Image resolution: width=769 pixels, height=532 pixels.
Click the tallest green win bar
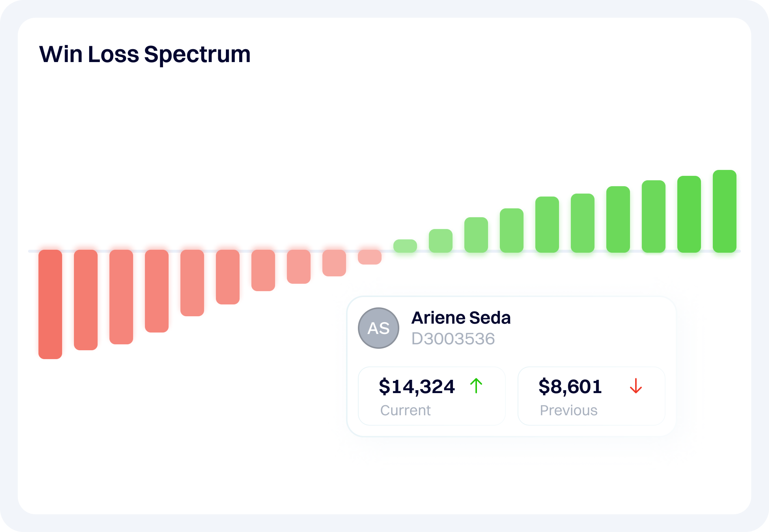(x=724, y=211)
